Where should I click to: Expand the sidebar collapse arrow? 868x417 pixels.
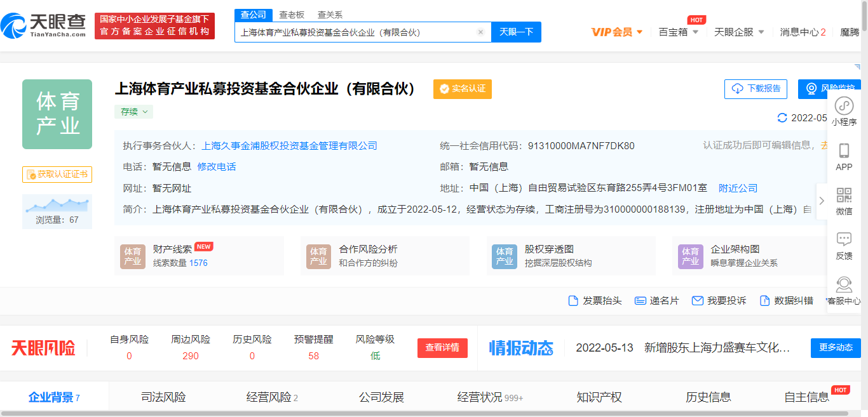(822, 201)
